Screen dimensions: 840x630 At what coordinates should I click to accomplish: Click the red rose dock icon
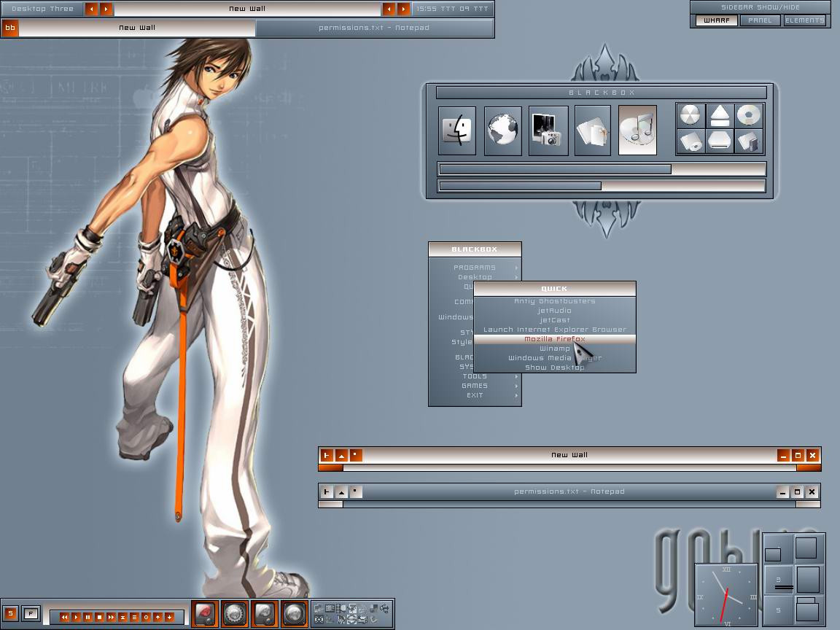205,614
